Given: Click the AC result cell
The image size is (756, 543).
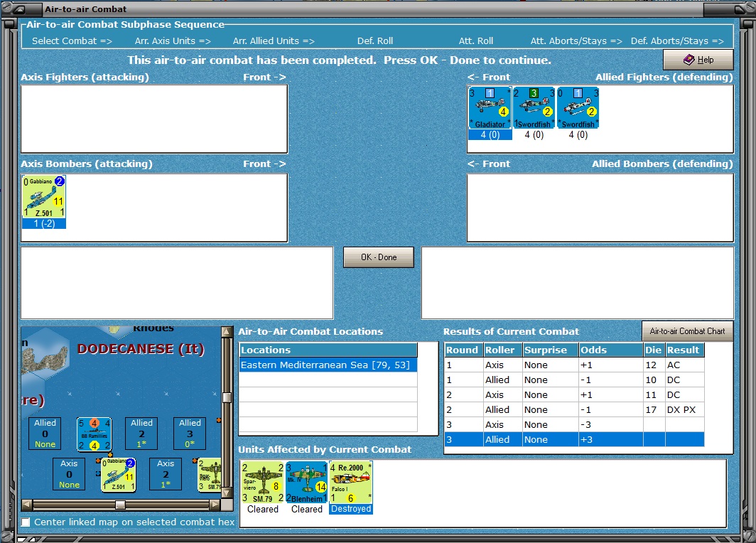Looking at the screenshot, I should click(x=685, y=365).
